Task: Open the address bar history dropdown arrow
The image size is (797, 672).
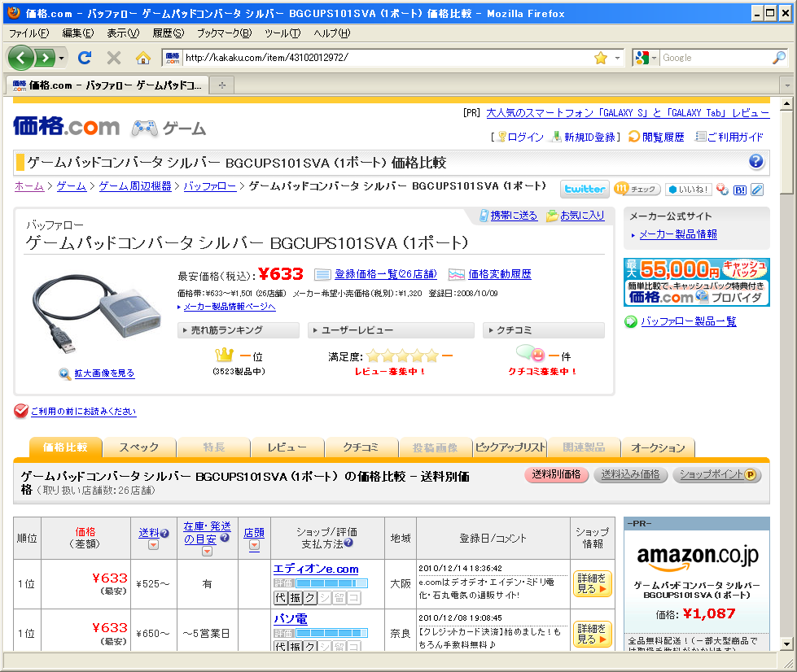Action: click(x=617, y=58)
